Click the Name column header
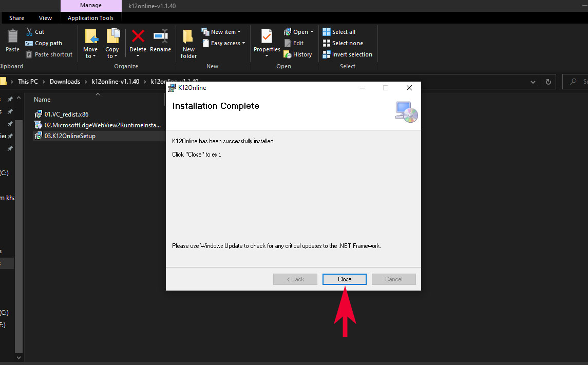The width and height of the screenshot is (588, 365). click(x=42, y=100)
